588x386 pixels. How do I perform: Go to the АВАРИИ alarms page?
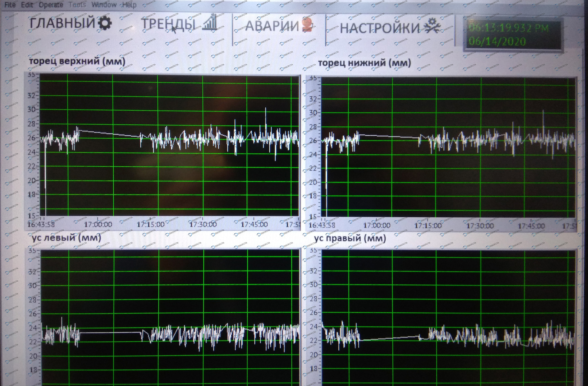pyautogui.click(x=272, y=26)
